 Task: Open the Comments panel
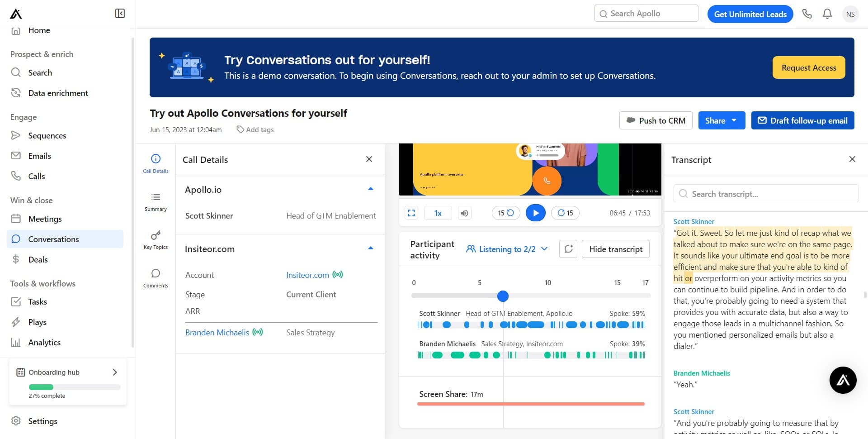(x=156, y=277)
